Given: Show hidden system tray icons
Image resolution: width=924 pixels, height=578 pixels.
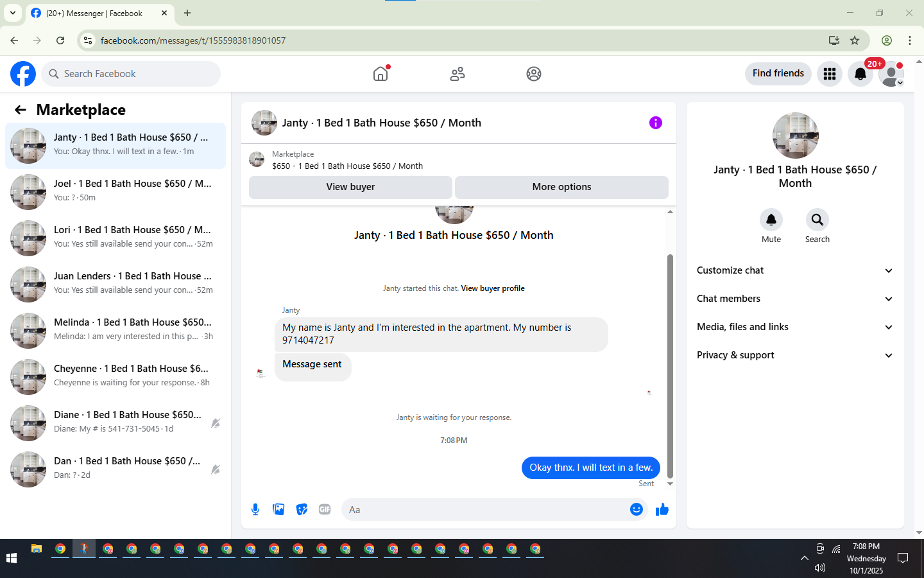Looking at the screenshot, I should coord(804,558).
